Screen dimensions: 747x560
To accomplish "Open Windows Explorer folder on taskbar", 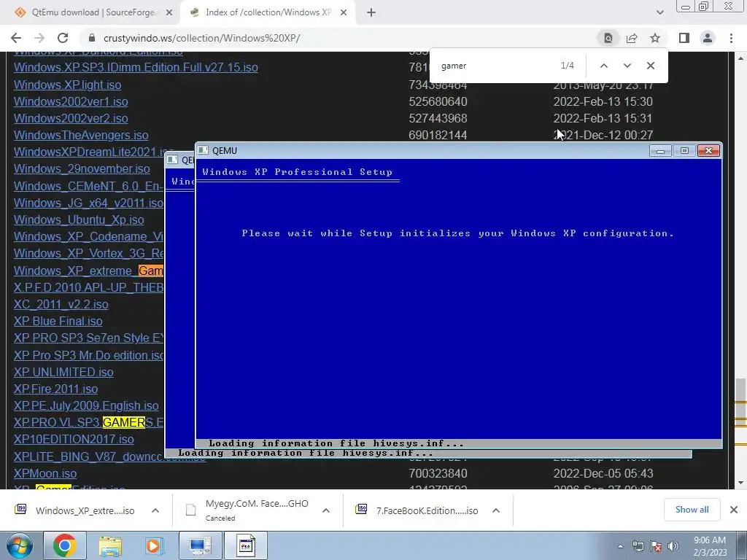I will point(110,545).
